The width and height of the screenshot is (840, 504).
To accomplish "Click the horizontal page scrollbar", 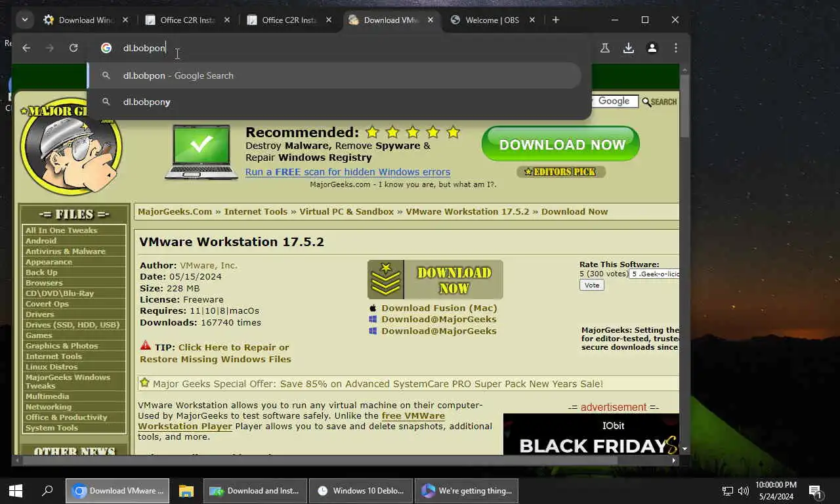I will 320,461.
